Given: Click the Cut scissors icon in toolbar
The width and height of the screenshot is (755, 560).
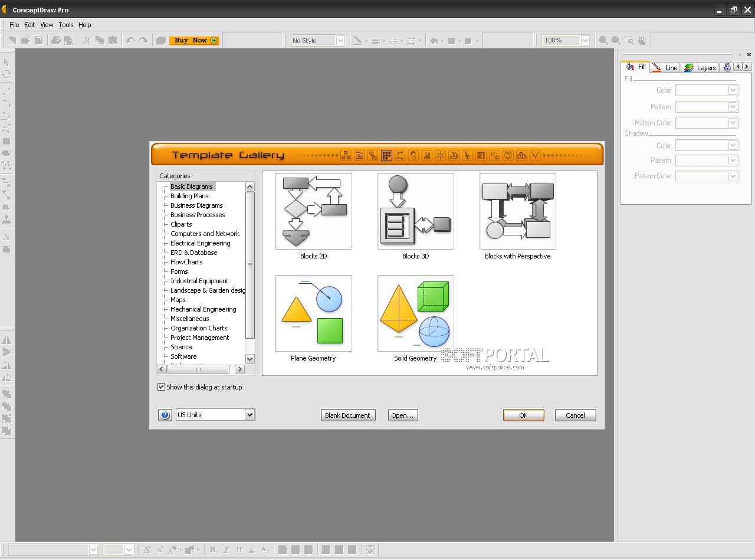Looking at the screenshot, I should 87,41.
